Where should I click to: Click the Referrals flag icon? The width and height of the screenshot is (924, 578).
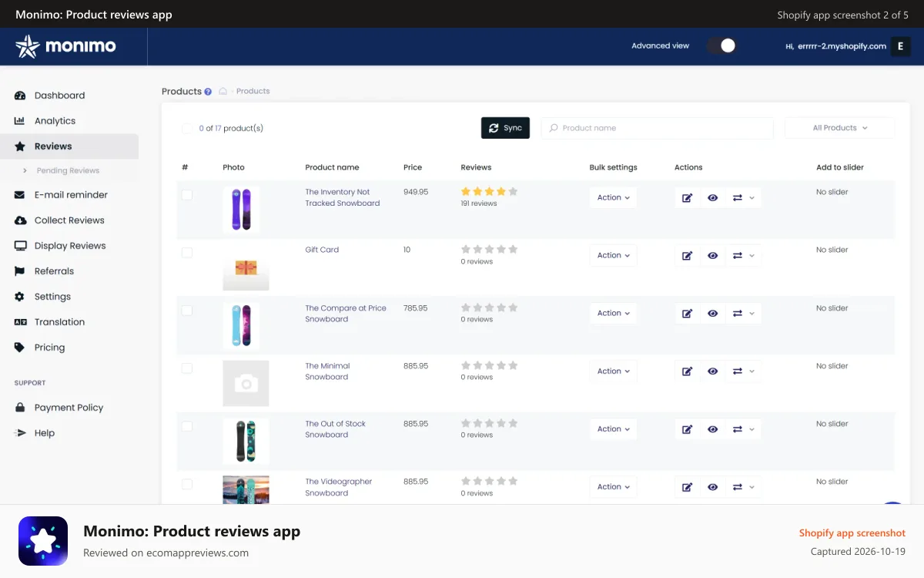[20, 271]
